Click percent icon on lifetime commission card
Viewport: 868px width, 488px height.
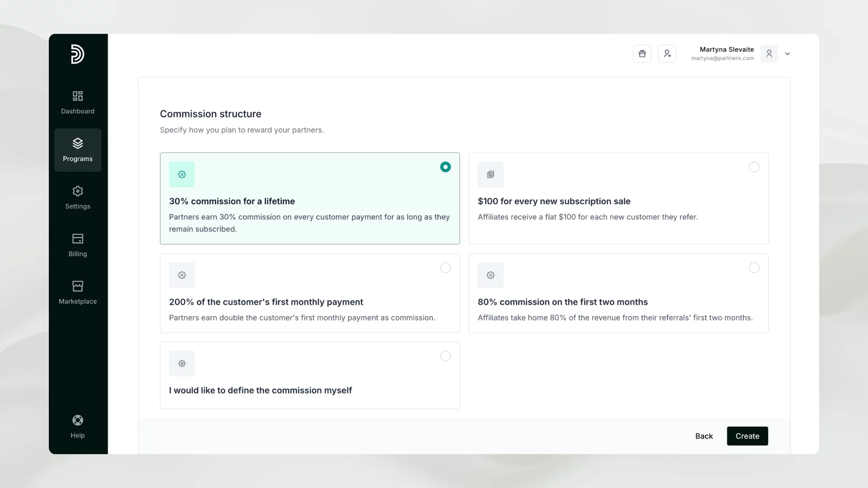(x=182, y=174)
